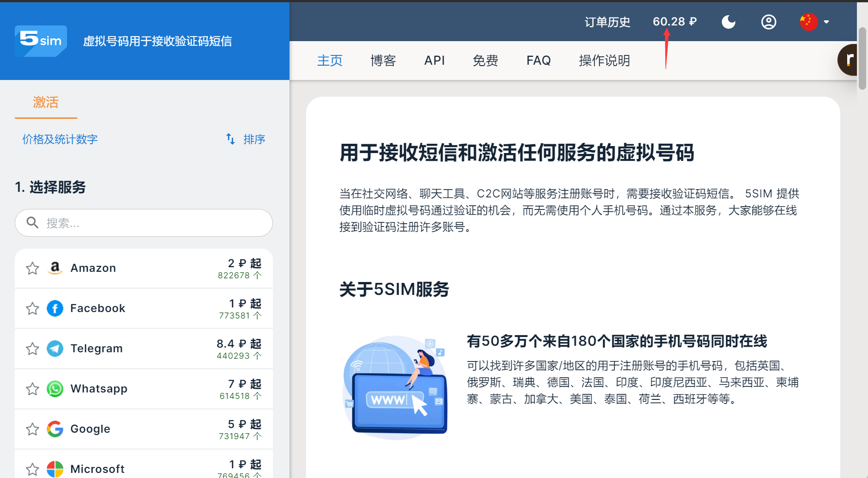Click the Telegram service name
This screenshot has height=478, width=868.
(97, 349)
